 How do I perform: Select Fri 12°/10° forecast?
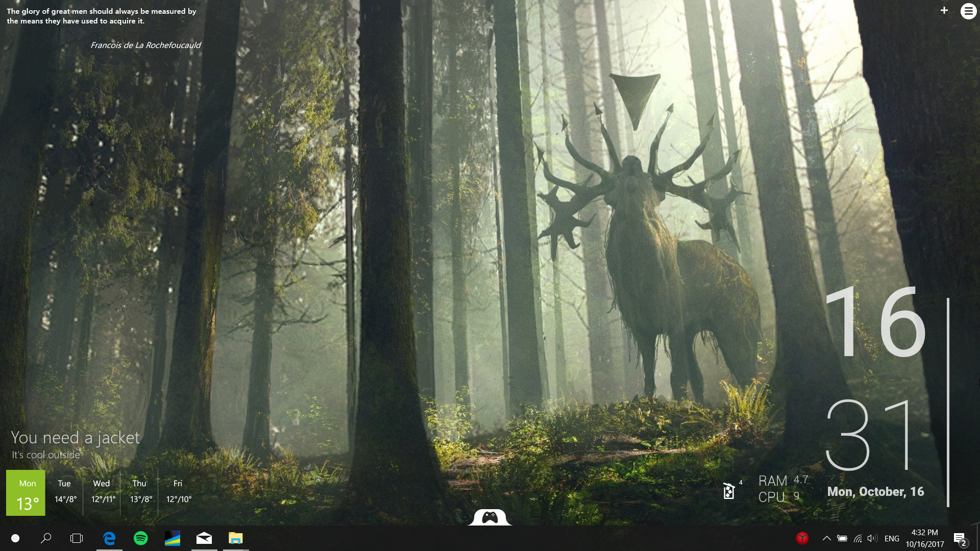(x=178, y=493)
